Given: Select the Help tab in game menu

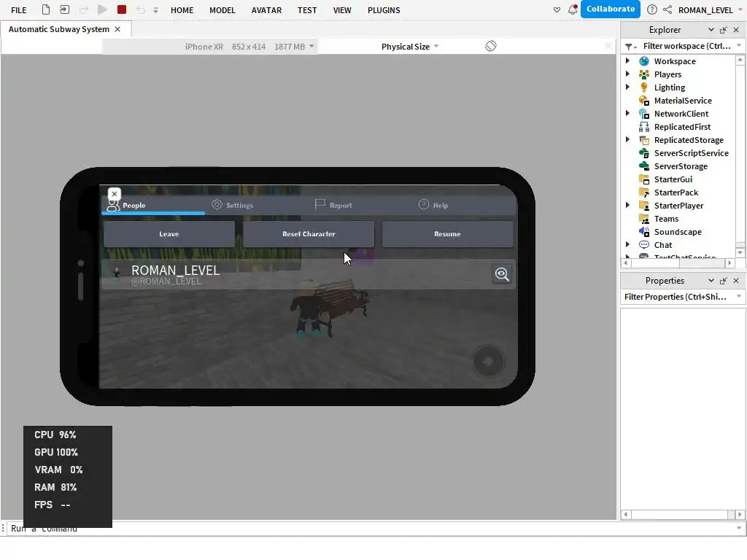Looking at the screenshot, I should (433, 205).
